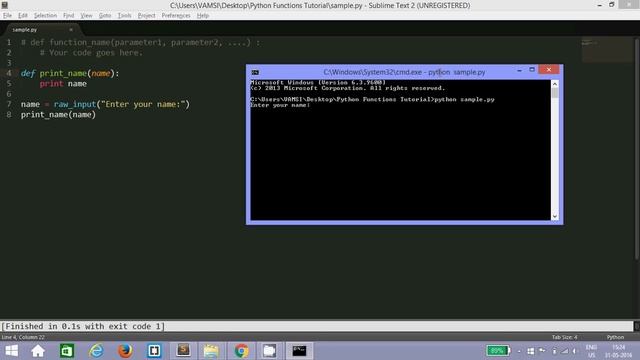Click the cmd scrollbar up arrow
This screenshot has width=640, height=360.
tap(555, 84)
